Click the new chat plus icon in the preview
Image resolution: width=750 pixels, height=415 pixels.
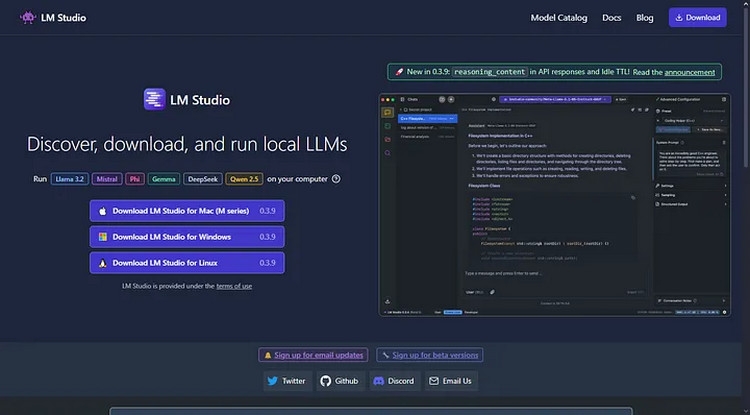point(451,99)
